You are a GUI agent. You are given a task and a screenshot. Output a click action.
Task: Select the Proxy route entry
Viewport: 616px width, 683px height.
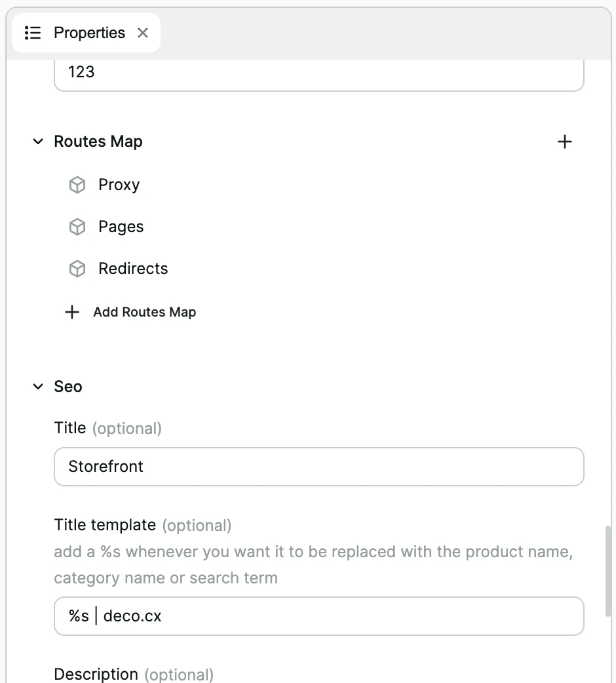tap(119, 184)
